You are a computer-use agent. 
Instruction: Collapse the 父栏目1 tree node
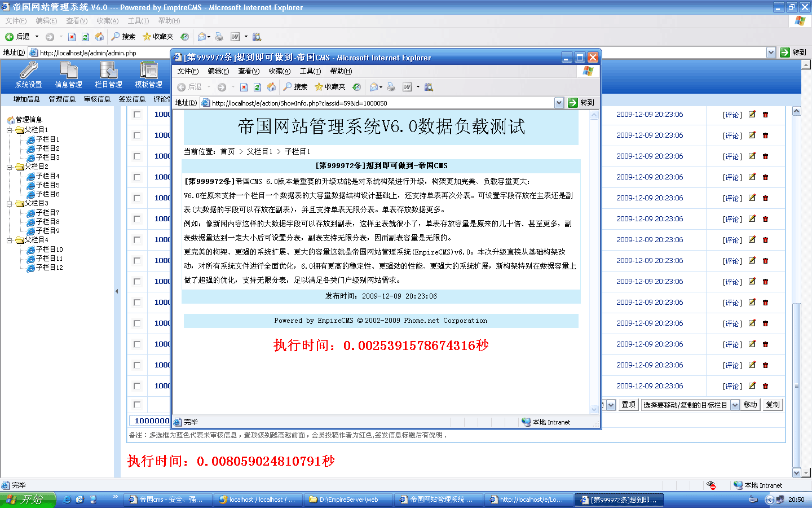click(x=10, y=130)
